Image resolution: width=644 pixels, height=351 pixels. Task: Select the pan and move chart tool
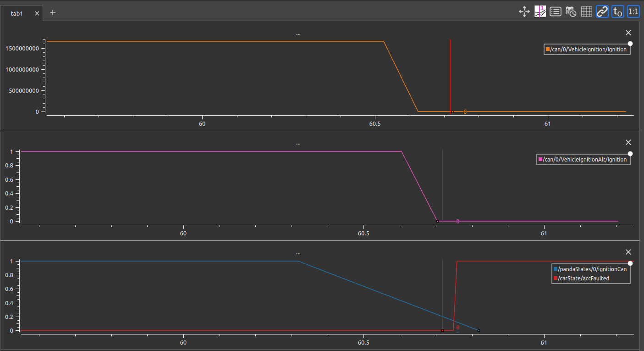coord(524,11)
